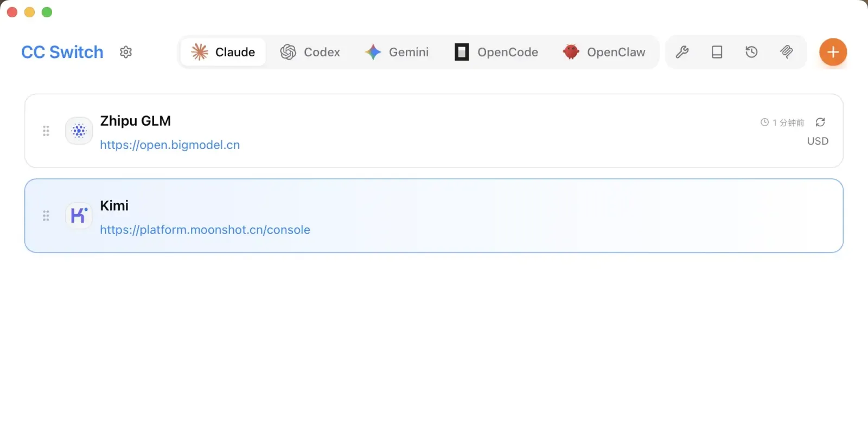
Task: Open the wrench tools icon
Action: pos(682,52)
